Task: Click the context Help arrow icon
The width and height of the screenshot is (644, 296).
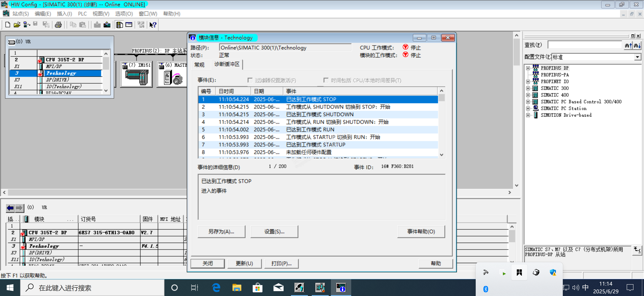Action: point(153,25)
